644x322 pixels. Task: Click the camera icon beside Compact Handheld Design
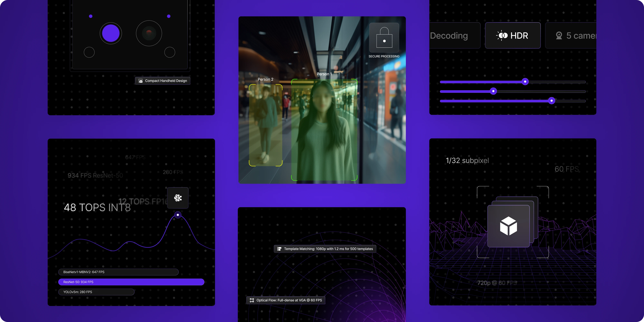141,81
